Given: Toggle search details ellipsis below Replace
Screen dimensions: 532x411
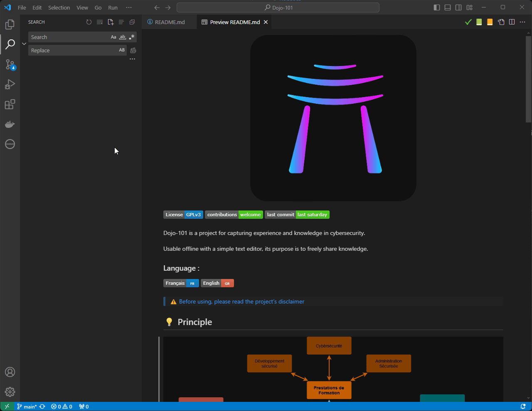Looking at the screenshot, I should 132,59.
